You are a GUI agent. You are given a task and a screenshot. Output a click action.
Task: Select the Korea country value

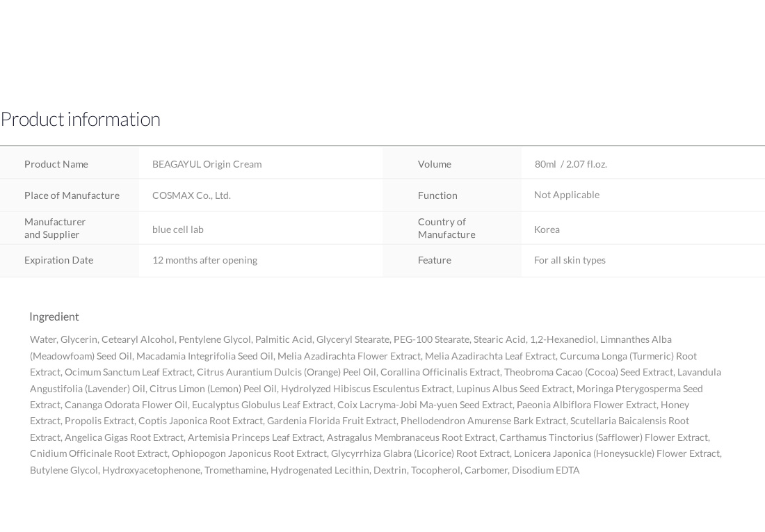click(x=547, y=229)
